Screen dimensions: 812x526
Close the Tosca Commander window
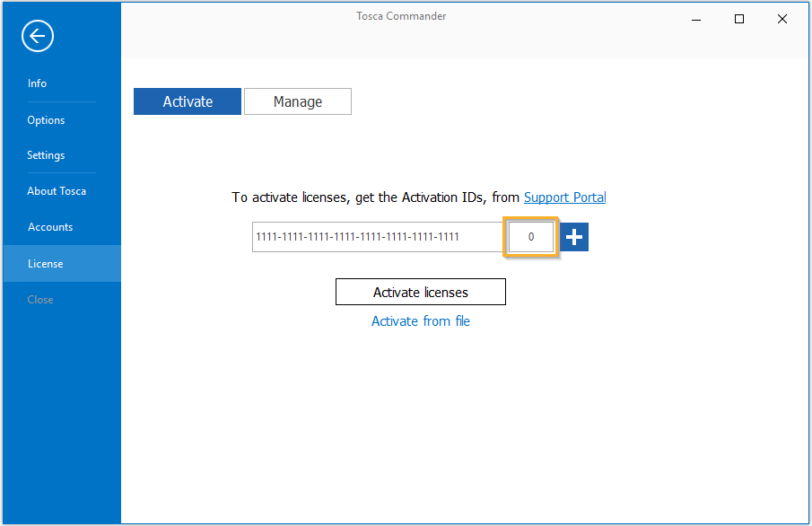point(782,19)
